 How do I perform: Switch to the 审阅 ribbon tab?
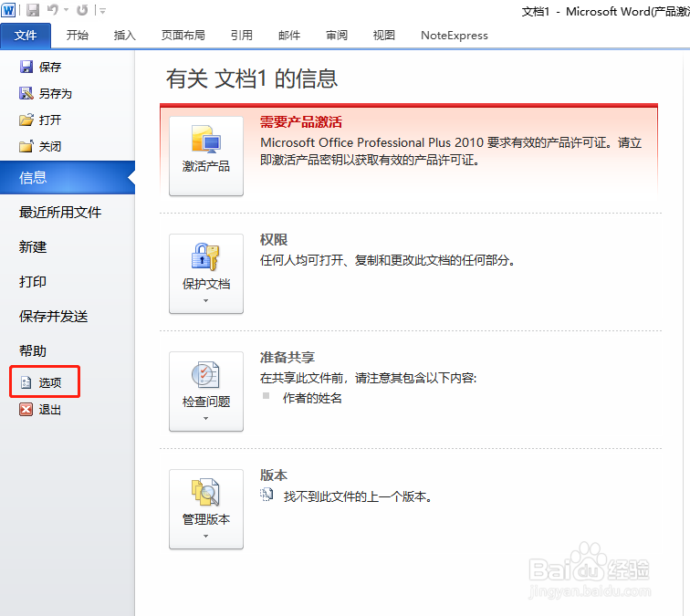337,36
